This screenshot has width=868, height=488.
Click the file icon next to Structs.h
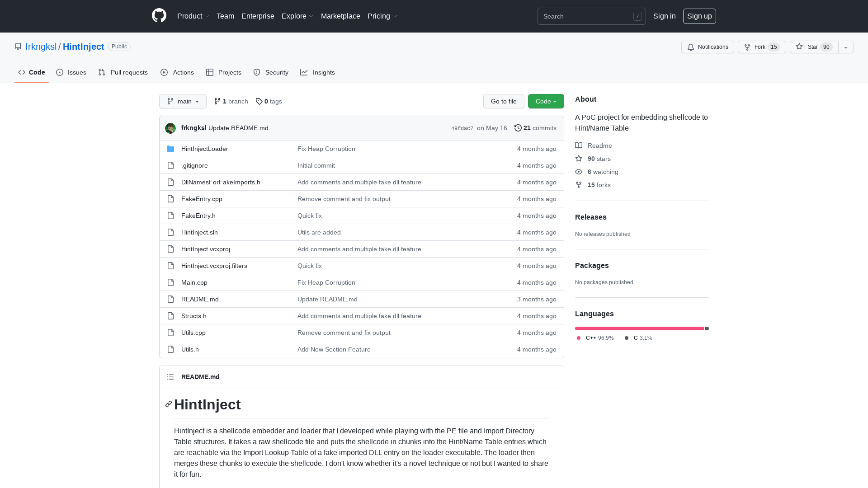click(170, 316)
